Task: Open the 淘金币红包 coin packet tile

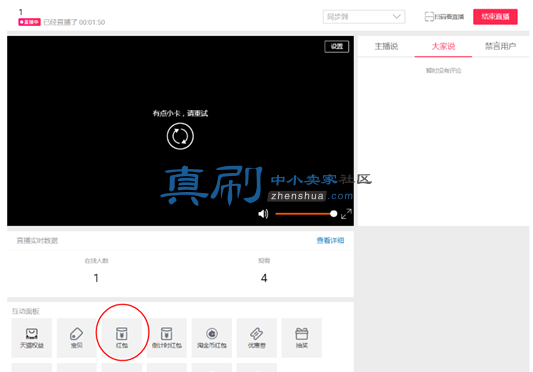Action: click(212, 338)
